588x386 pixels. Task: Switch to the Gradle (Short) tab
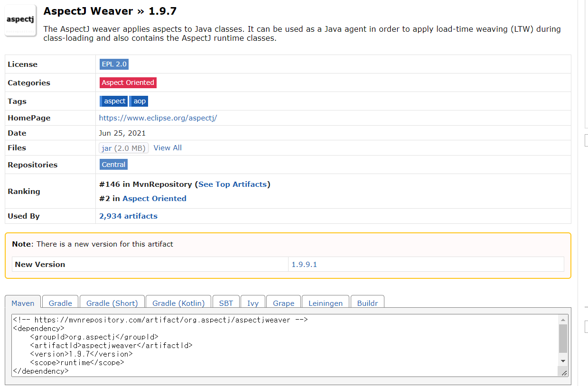(x=112, y=303)
